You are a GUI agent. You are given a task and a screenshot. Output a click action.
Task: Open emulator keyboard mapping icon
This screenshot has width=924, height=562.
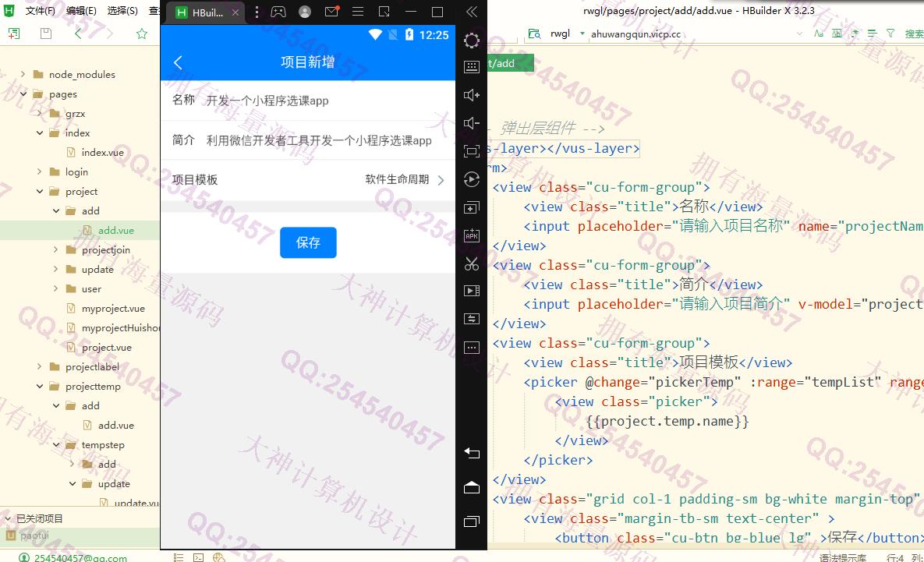[472, 67]
